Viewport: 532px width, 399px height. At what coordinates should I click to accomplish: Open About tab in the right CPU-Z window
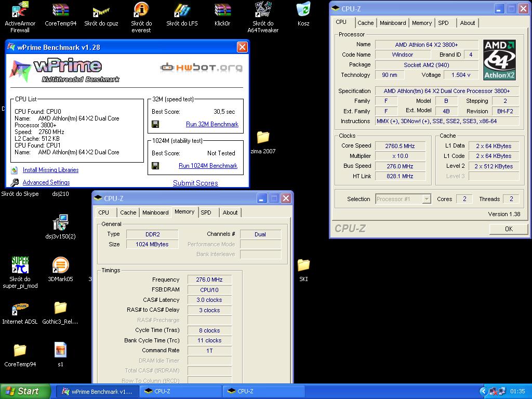point(467,23)
